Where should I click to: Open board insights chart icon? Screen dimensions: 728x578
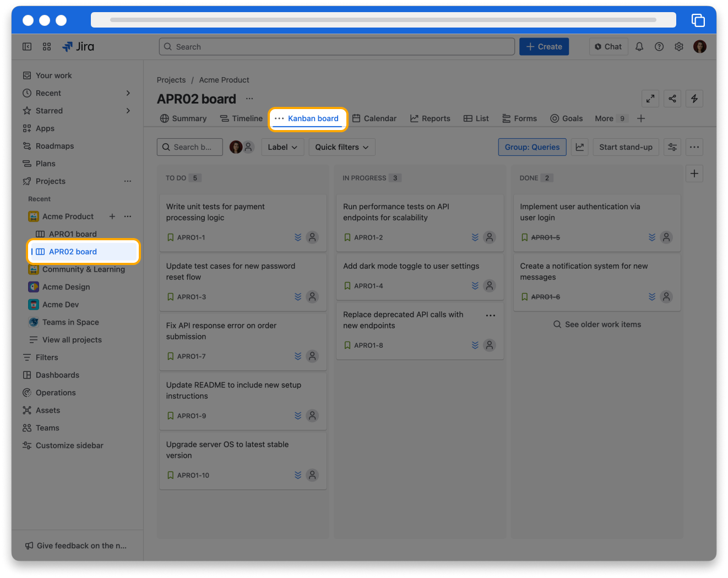point(580,147)
